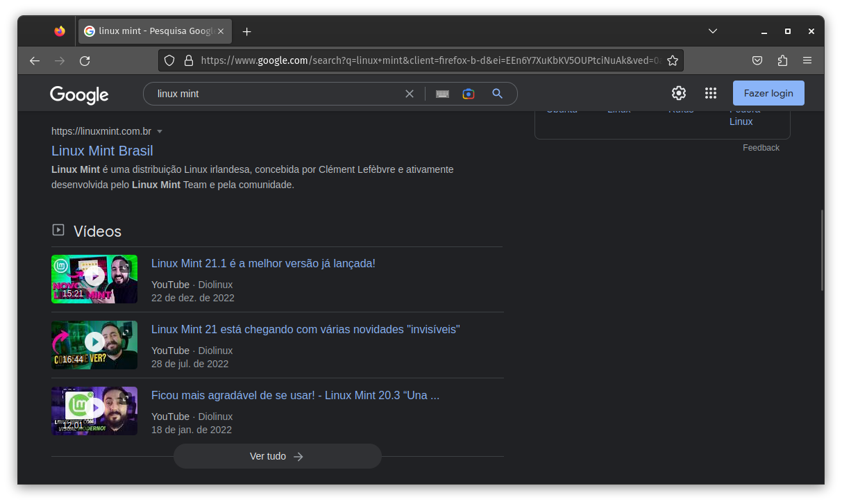Expand result options for linuxmint.com.br
Image resolution: width=842 pixels, height=504 pixels.
click(x=160, y=131)
